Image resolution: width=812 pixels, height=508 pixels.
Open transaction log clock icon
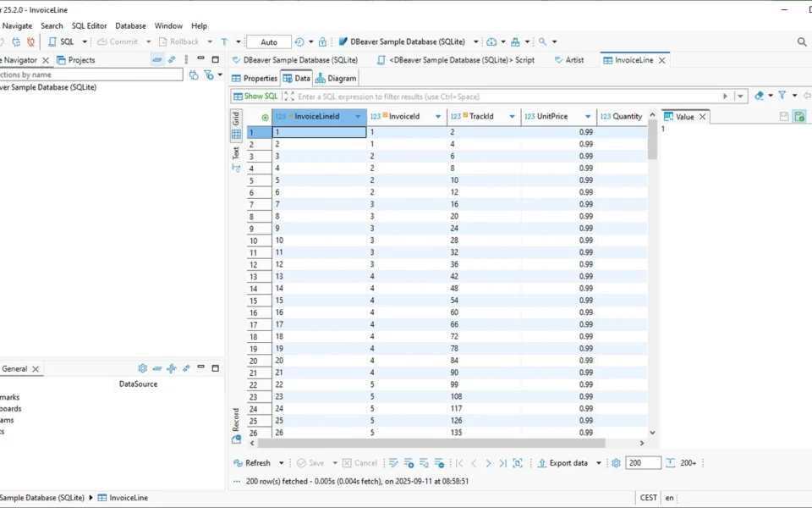(x=299, y=41)
